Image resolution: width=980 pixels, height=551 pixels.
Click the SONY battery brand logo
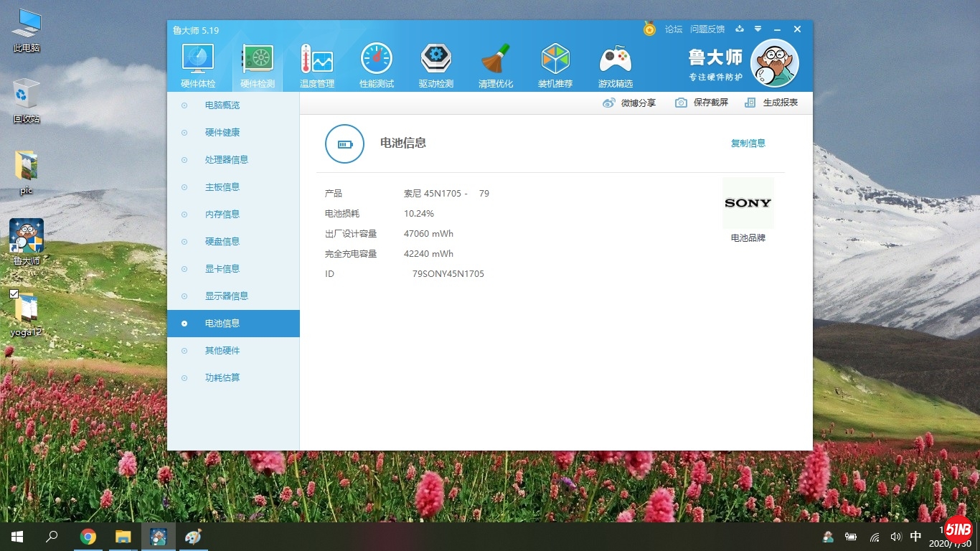click(748, 203)
